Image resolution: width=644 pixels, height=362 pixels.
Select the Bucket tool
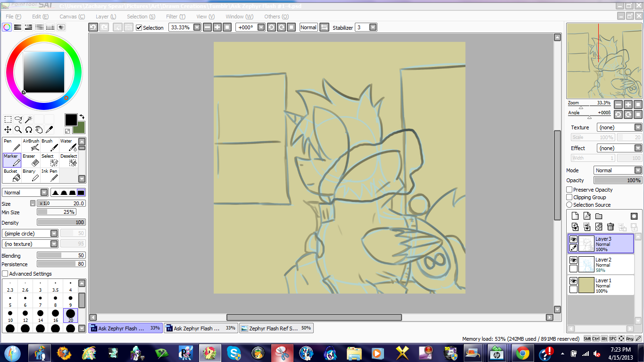(x=12, y=175)
